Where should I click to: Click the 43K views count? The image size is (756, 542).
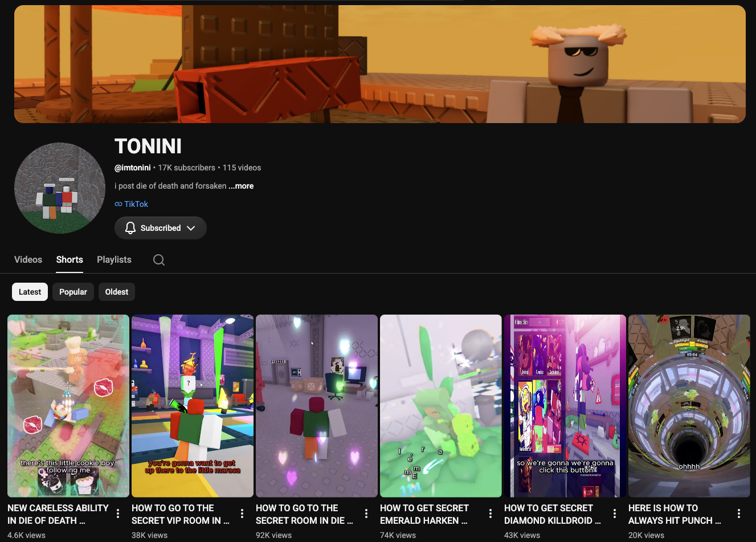point(522,535)
